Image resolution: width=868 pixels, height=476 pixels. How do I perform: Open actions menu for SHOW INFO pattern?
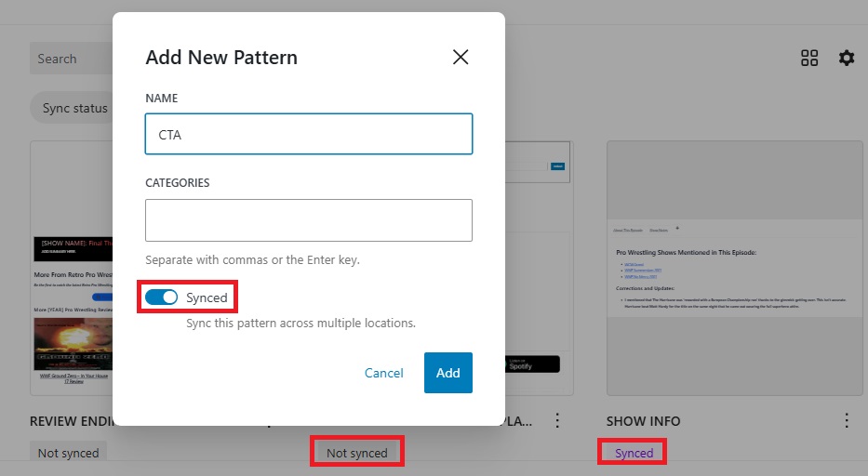click(847, 420)
